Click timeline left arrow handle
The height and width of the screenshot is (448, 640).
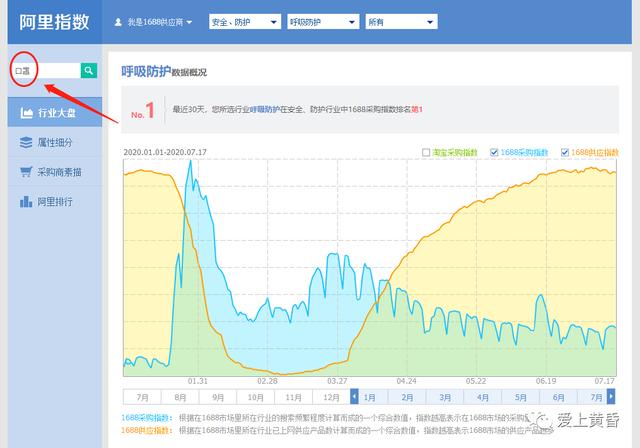pyautogui.click(x=354, y=397)
